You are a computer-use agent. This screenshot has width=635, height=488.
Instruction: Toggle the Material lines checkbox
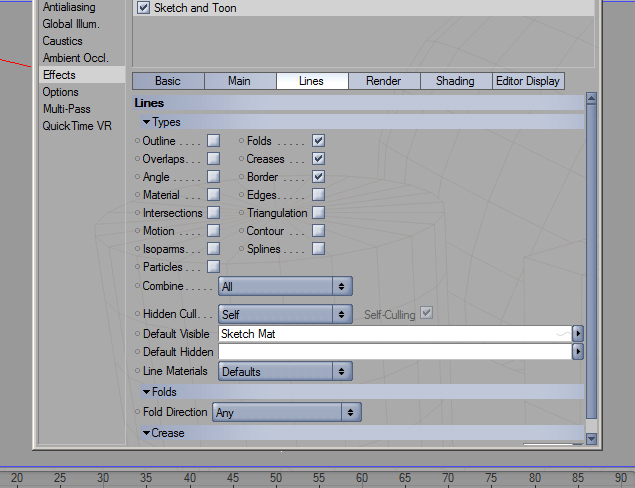coord(213,195)
